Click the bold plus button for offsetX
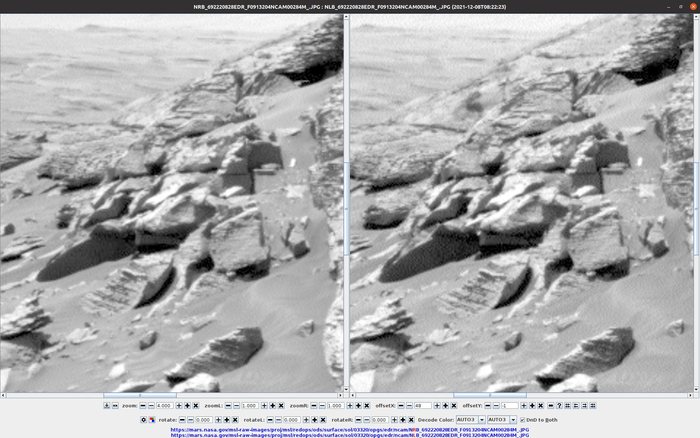700x438 pixels. tap(445, 406)
